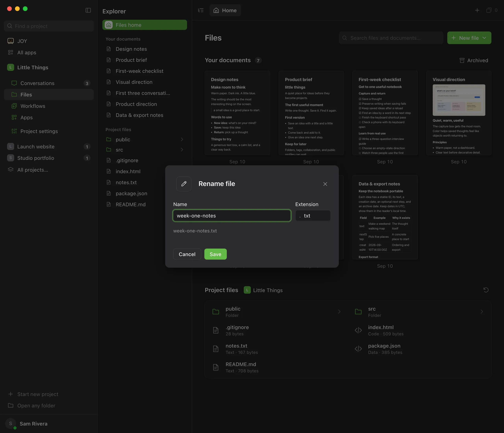The image size is (504, 433).
Task: Switch to Studio portfolio project
Action: [x=49, y=158]
